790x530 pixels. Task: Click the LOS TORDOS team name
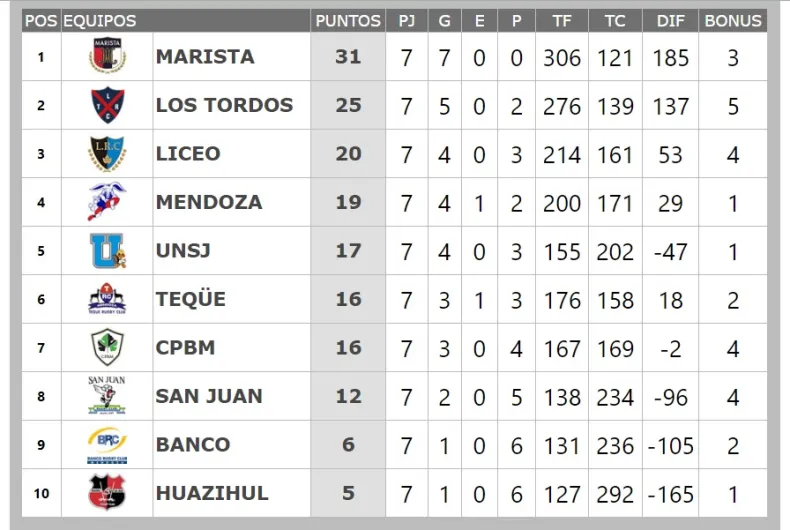pyautogui.click(x=224, y=105)
